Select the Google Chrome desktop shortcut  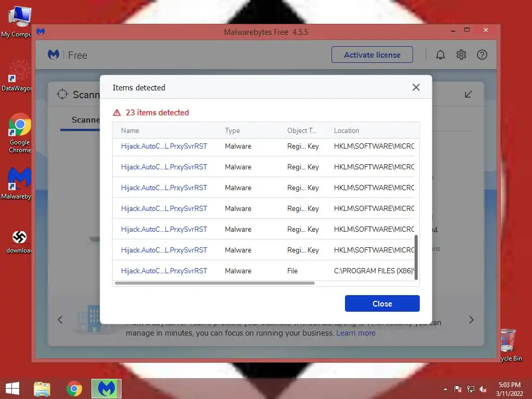point(20,133)
